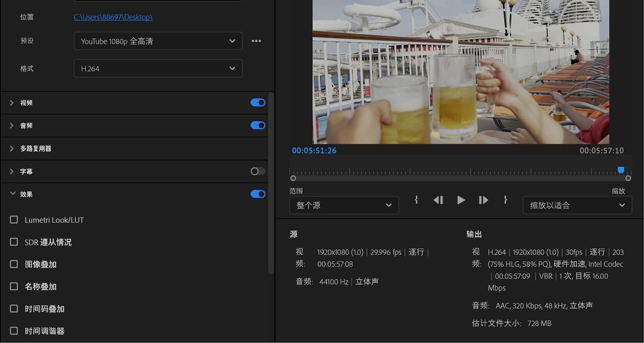
Task: Check the 图像叠加 option
Action: [x=14, y=264]
